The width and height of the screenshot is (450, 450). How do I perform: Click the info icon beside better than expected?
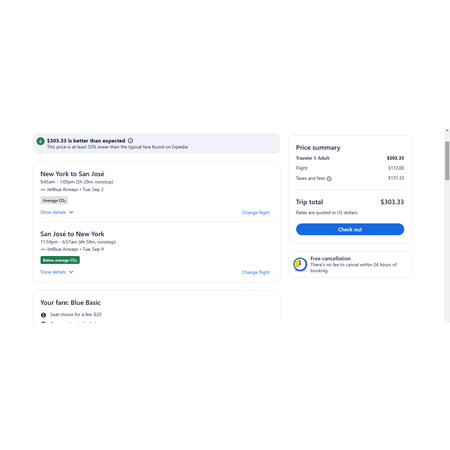[130, 141]
